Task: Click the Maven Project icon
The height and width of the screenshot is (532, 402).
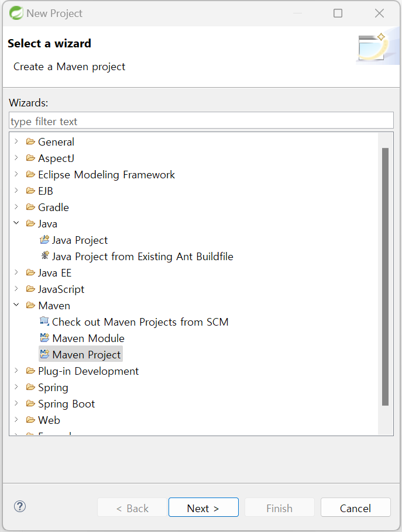Action: (x=44, y=354)
